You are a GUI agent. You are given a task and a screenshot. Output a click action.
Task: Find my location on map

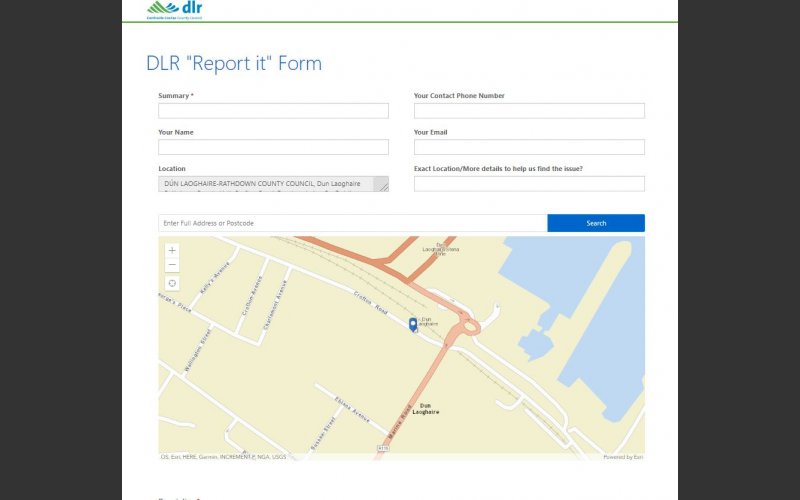(172, 283)
